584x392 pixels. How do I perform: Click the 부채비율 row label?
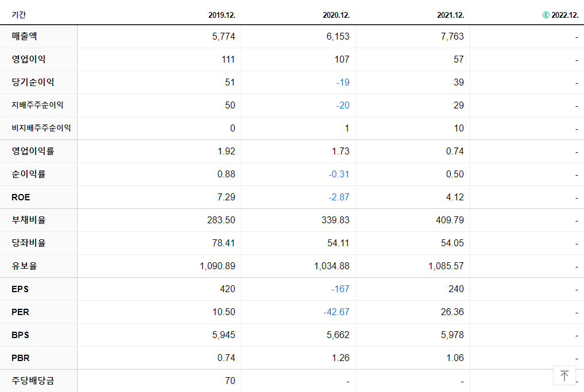pyautogui.click(x=28, y=220)
